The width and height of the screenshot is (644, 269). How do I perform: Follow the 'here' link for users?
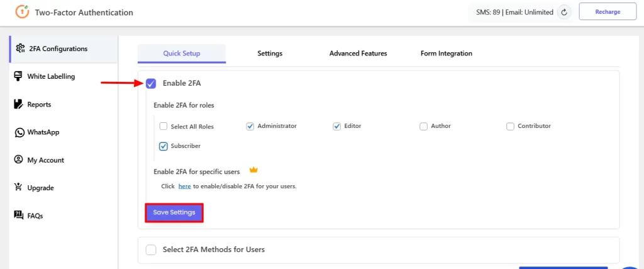click(184, 186)
